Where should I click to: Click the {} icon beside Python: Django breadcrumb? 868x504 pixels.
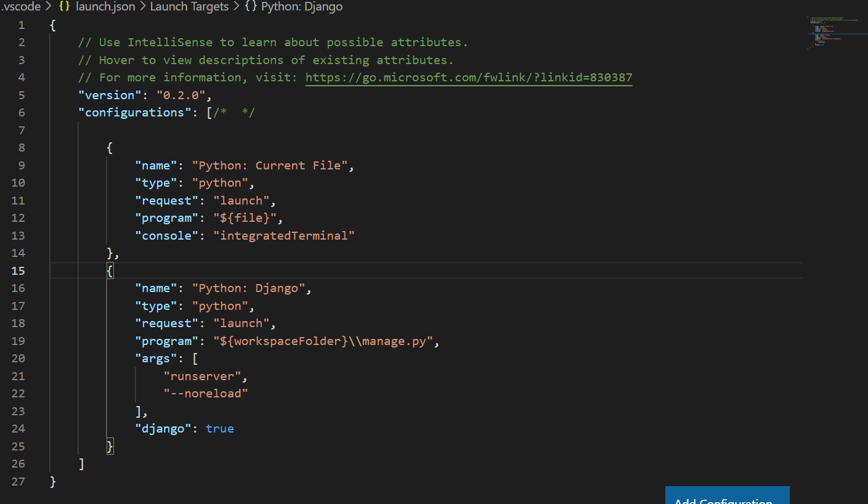point(251,7)
